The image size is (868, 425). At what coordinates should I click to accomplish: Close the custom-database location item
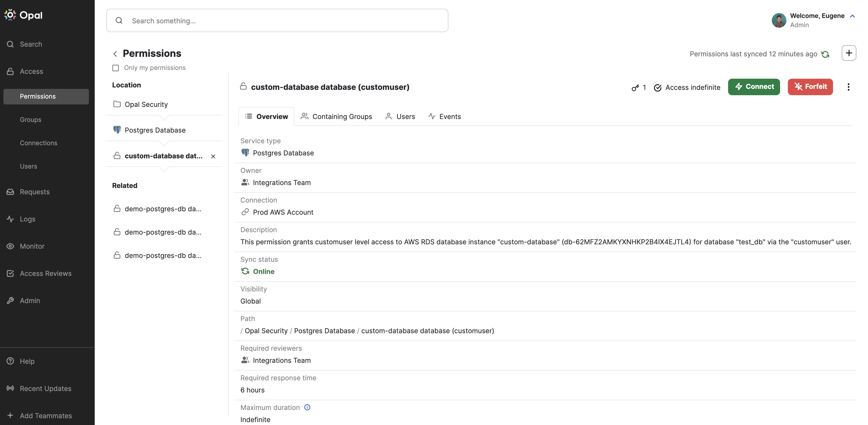(213, 156)
